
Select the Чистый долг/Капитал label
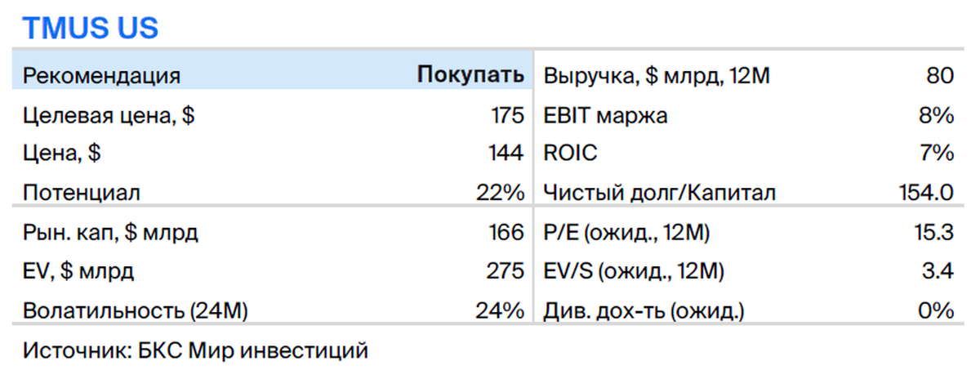[x=659, y=193]
